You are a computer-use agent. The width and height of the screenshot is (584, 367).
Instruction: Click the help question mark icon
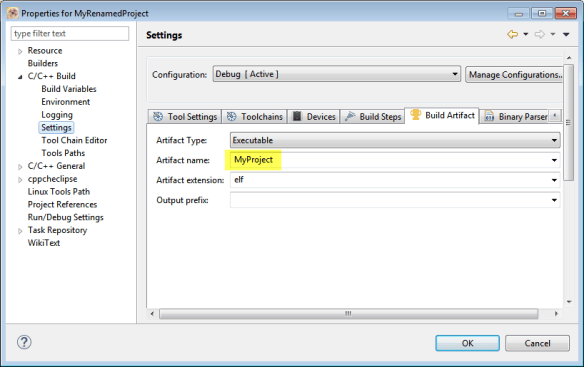24,342
